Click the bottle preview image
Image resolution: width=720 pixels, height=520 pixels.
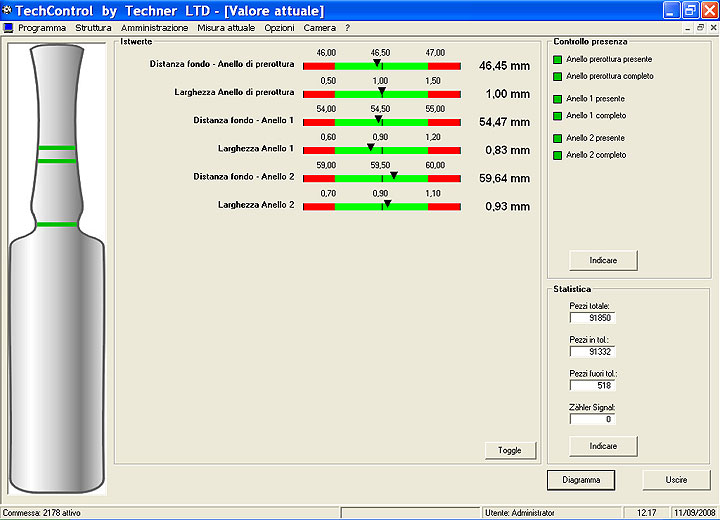coord(57,269)
